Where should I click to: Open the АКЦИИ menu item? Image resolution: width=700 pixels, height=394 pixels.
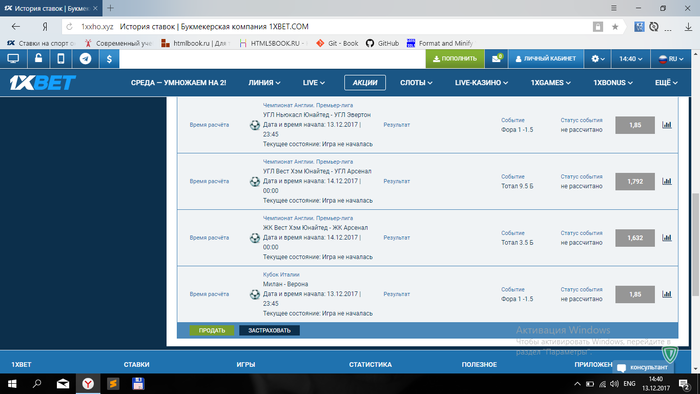365,83
